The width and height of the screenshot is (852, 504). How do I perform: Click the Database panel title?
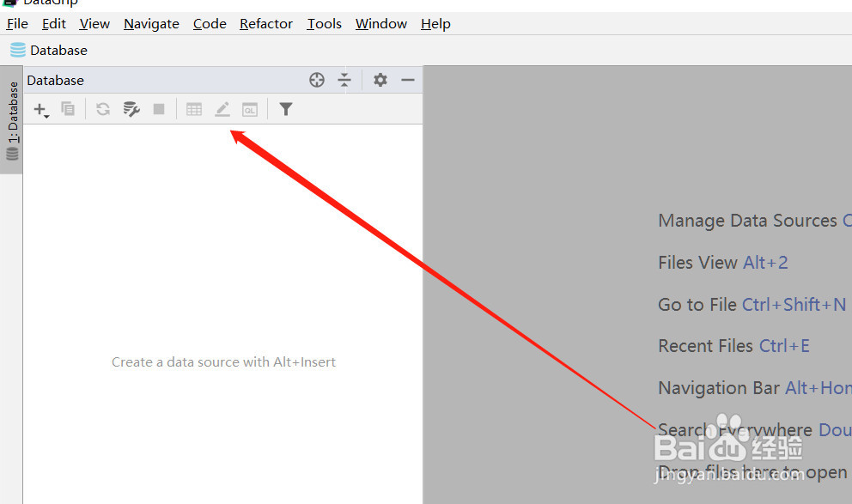point(56,81)
